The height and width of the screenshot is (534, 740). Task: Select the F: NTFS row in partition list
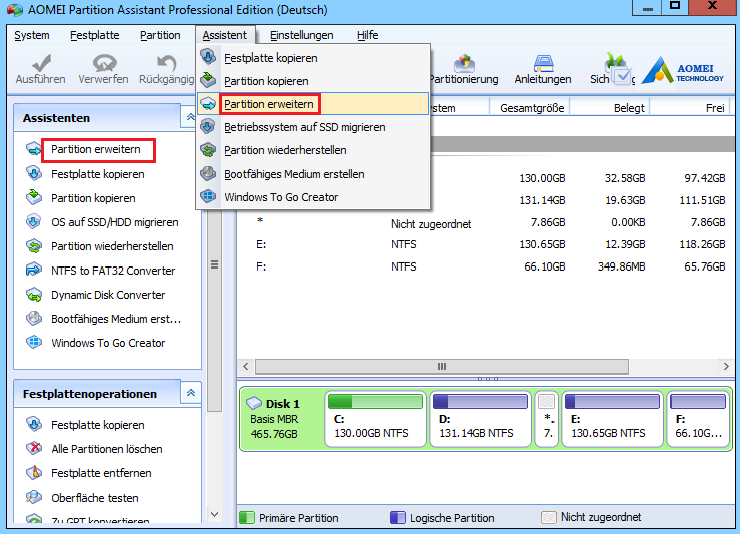click(486, 267)
